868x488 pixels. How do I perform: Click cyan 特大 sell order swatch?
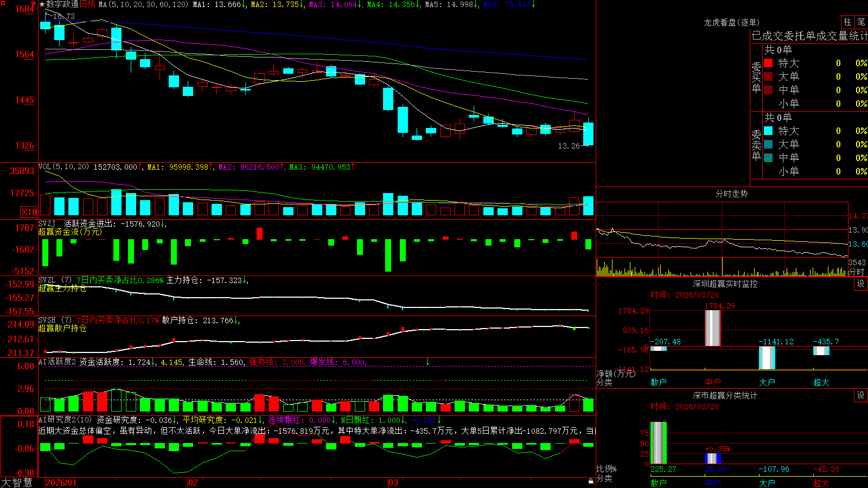pos(768,131)
